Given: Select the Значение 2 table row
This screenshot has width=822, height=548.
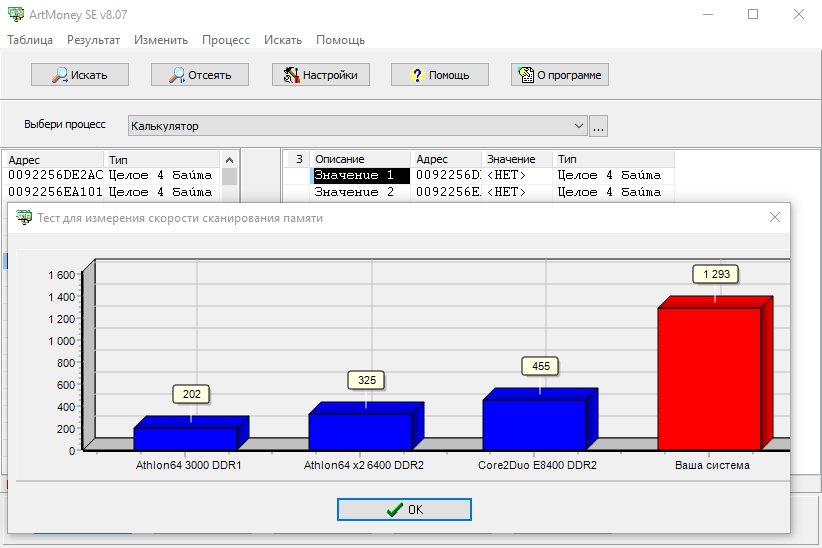Looking at the screenshot, I should 479,192.
